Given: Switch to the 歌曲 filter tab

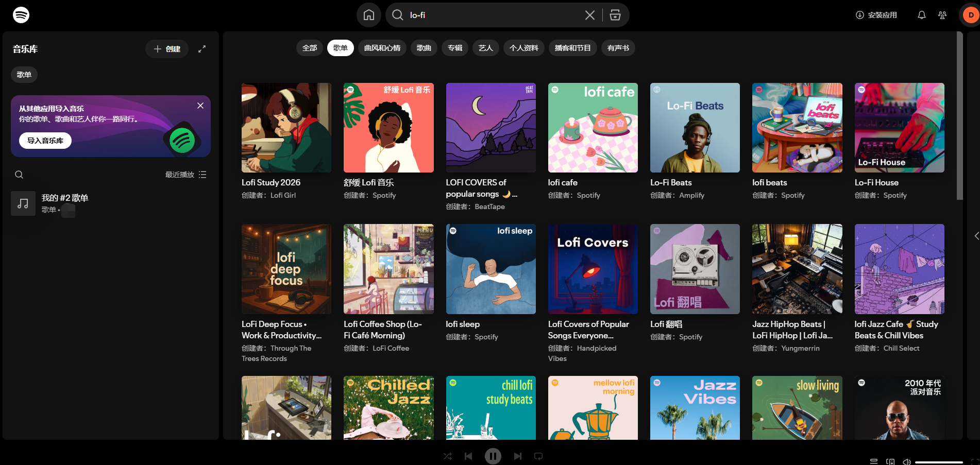Looking at the screenshot, I should pos(424,47).
